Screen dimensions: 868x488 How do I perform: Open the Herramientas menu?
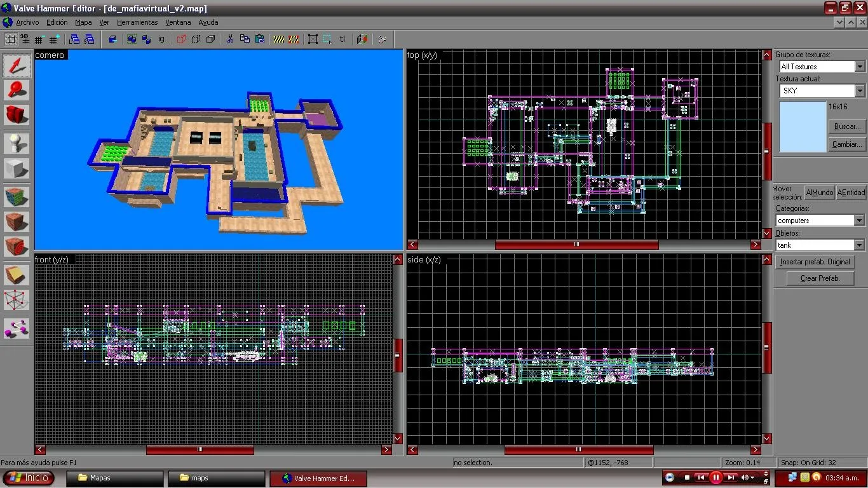point(137,22)
